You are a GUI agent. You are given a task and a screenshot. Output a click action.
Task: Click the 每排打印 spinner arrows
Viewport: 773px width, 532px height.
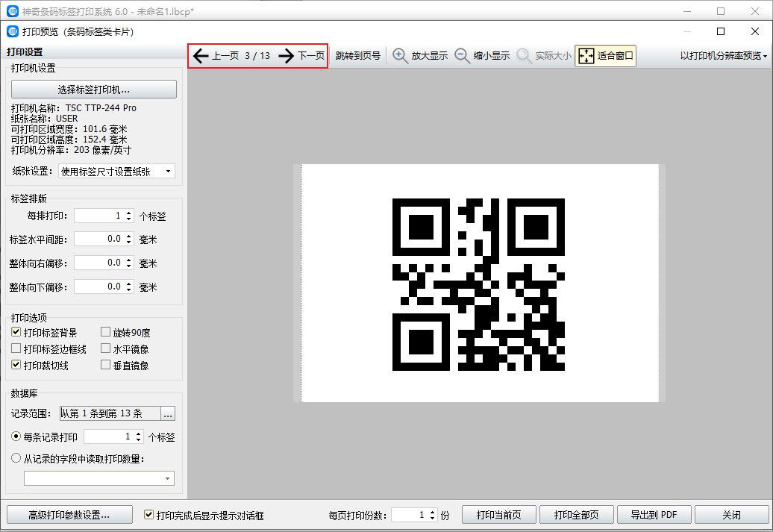click(129, 216)
